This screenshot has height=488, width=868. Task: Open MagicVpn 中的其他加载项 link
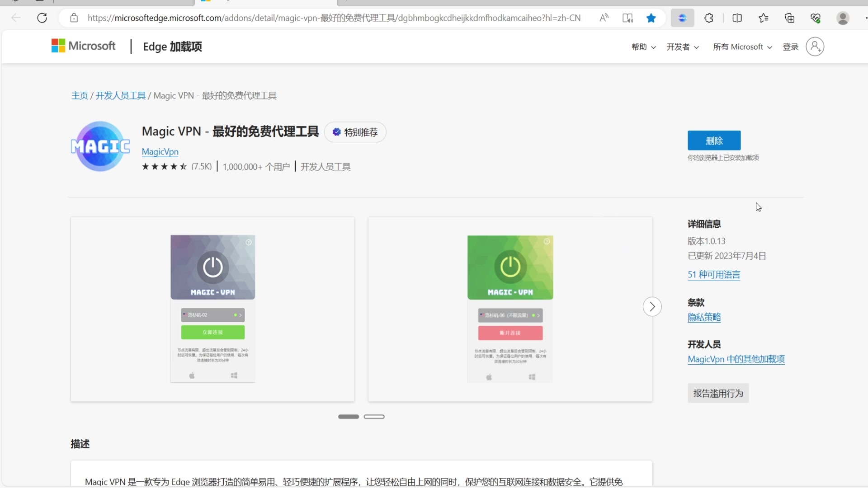[736, 359]
